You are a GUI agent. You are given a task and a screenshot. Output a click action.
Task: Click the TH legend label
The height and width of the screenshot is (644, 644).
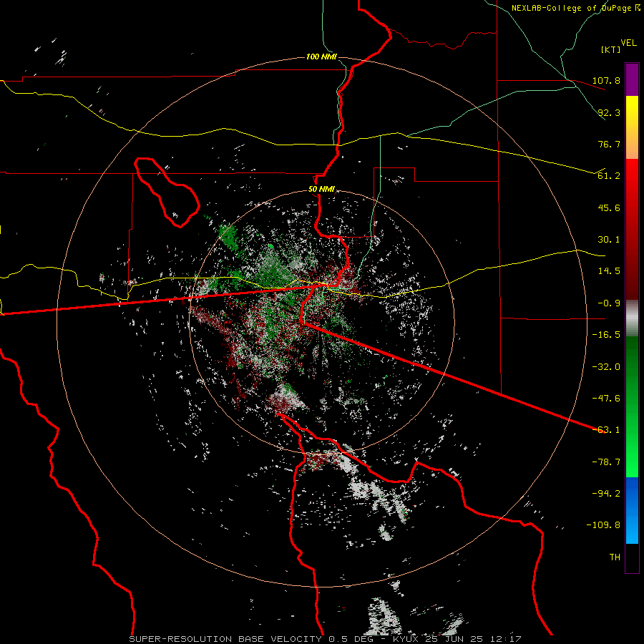pos(615,557)
